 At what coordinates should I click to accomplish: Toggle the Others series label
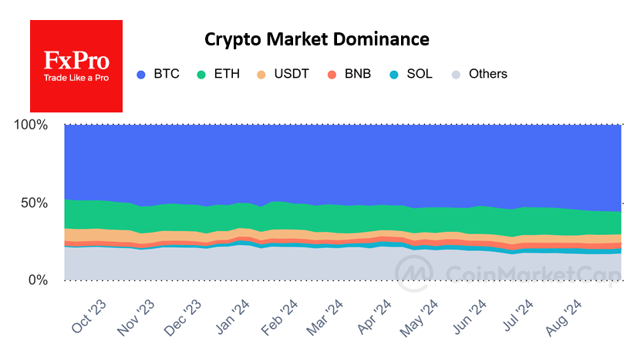pyautogui.click(x=487, y=75)
